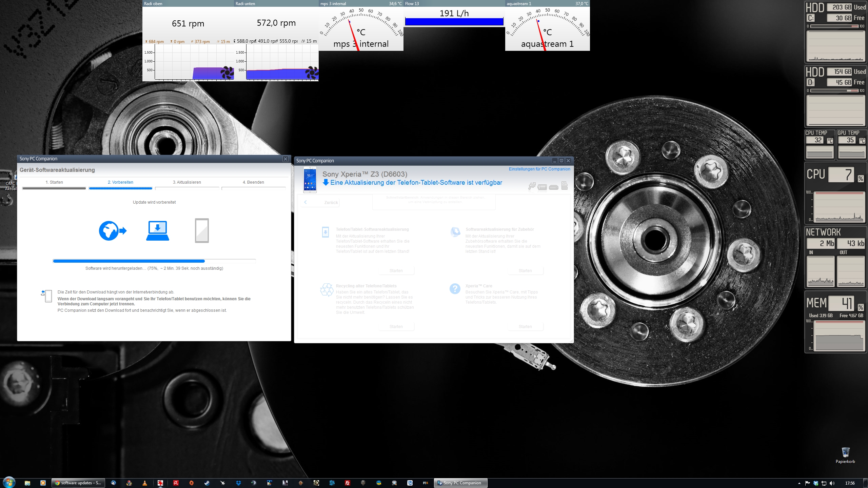The width and height of the screenshot is (868, 488).
Task: Click the blue Flow 13 bar gauge
Action: pos(454,22)
